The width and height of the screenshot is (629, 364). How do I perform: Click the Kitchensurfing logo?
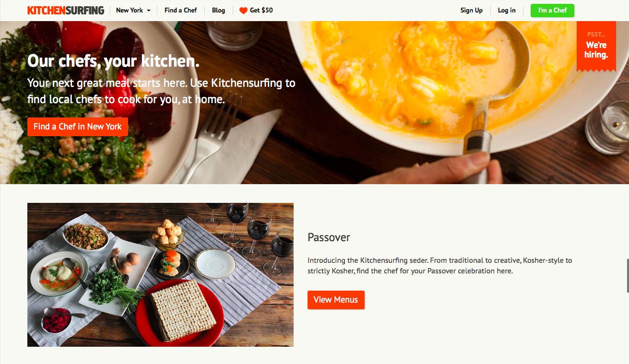pos(66,10)
